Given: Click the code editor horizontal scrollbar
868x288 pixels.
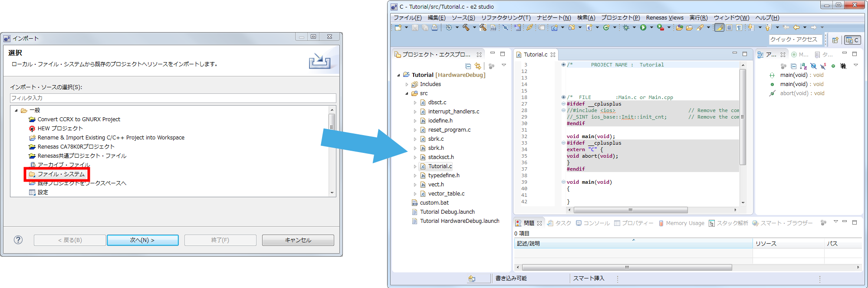Looking at the screenshot, I should (630, 210).
